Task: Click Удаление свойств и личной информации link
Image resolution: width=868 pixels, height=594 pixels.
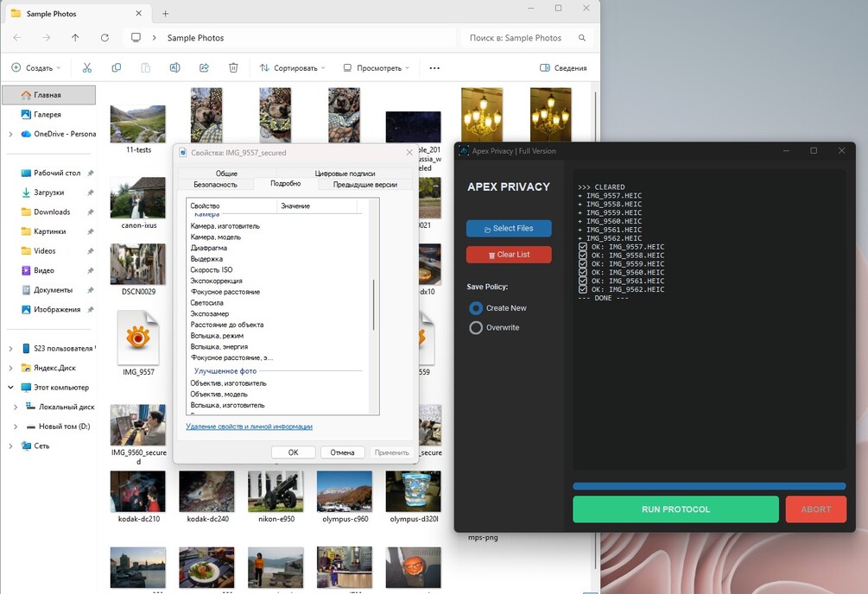Action: tap(249, 427)
